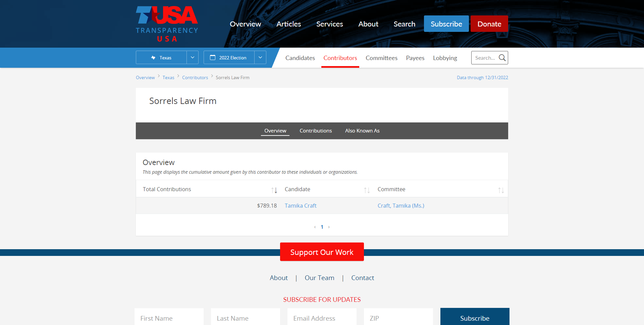Image resolution: width=644 pixels, height=325 pixels.
Task: Go to next page arrow
Action: coord(329,227)
